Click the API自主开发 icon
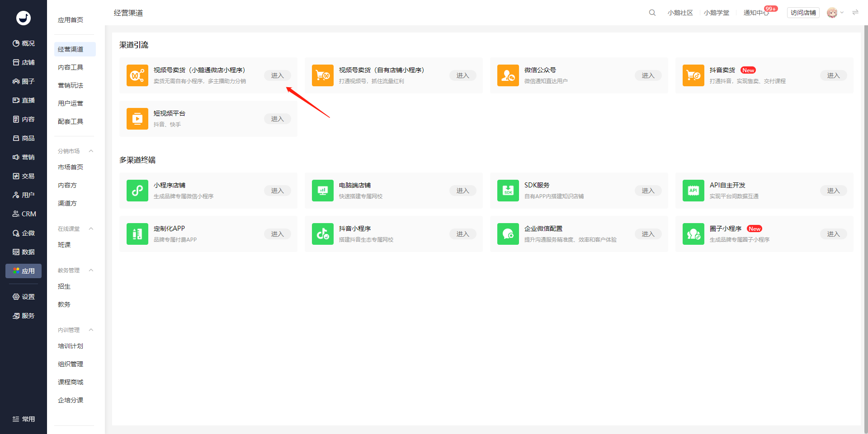The height and width of the screenshot is (434, 868). pyautogui.click(x=693, y=191)
